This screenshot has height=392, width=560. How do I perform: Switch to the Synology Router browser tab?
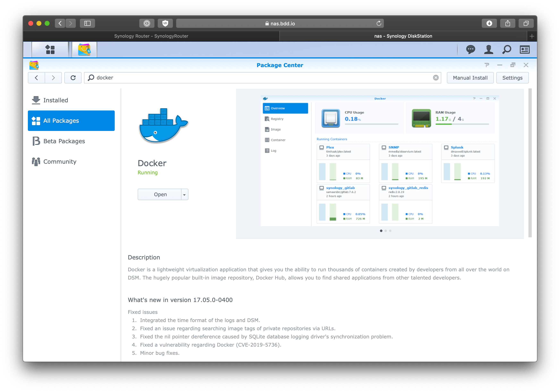pyautogui.click(x=151, y=36)
